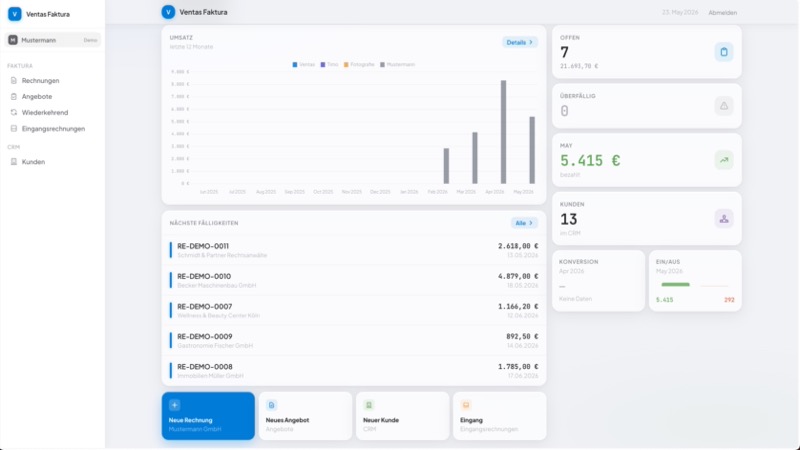800x450 pixels.
Task: Click the Rechnungen document icon
Action: click(x=14, y=81)
